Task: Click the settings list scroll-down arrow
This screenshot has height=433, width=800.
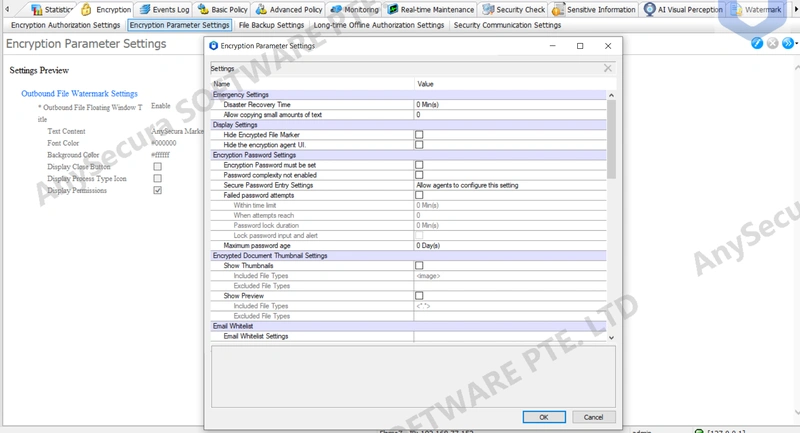Action: (611, 337)
